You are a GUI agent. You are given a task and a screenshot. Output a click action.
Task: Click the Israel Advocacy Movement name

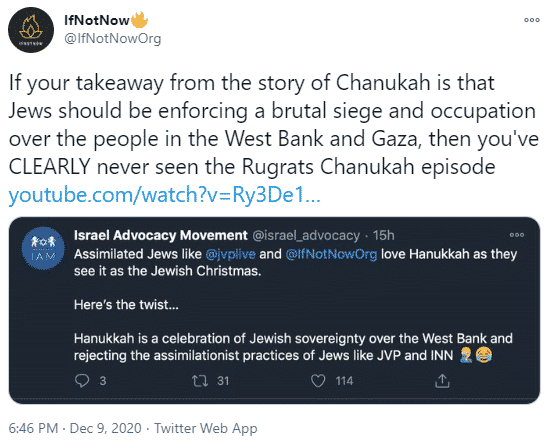pyautogui.click(x=161, y=235)
